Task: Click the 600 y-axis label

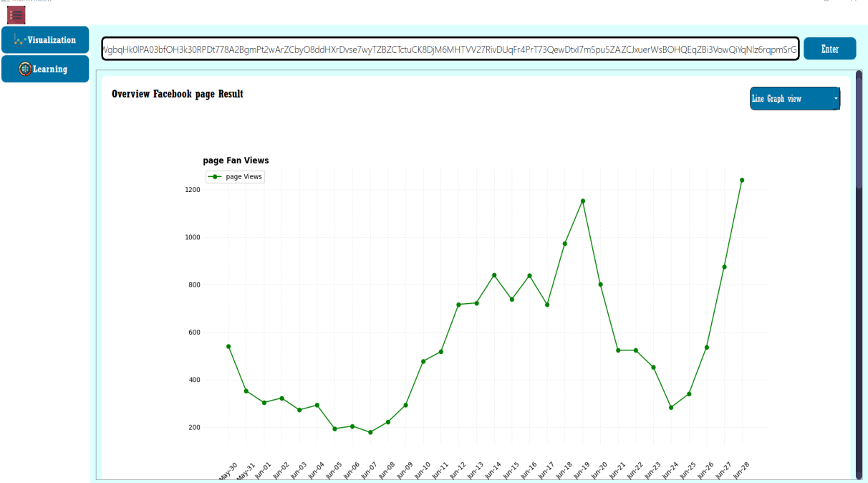Action: 193,333
